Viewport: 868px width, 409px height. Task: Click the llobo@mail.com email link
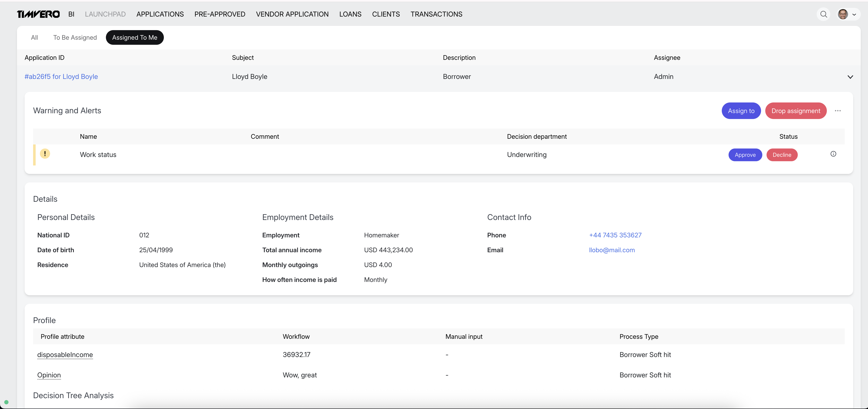point(612,250)
